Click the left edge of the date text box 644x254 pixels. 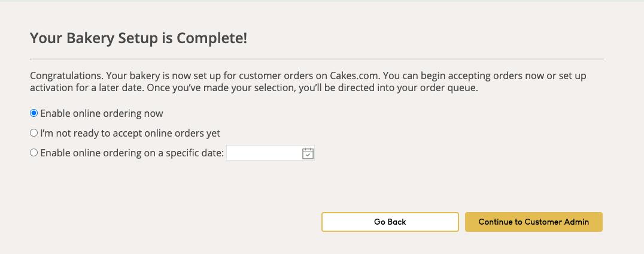[230, 153]
